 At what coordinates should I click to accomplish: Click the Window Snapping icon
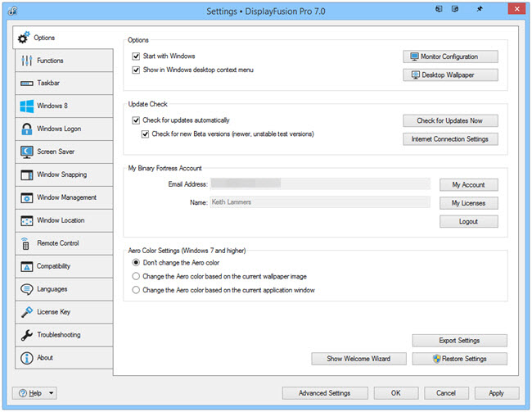pyautogui.click(x=27, y=175)
